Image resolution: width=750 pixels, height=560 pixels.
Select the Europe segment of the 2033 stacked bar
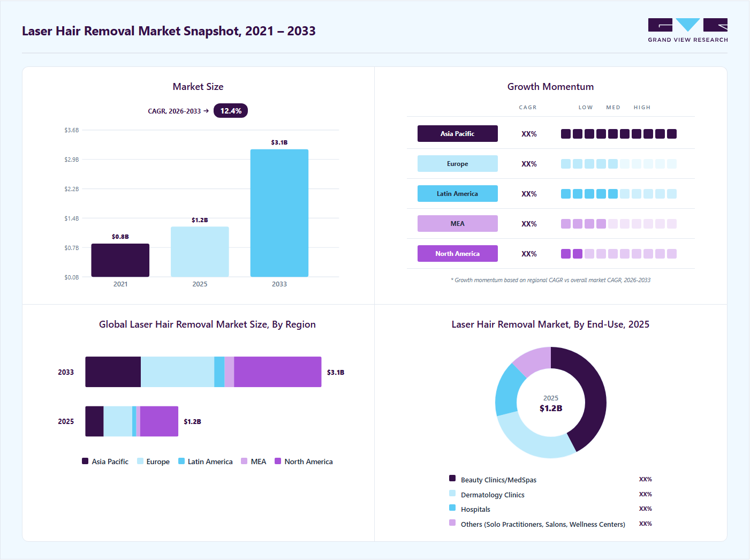pyautogui.click(x=177, y=372)
